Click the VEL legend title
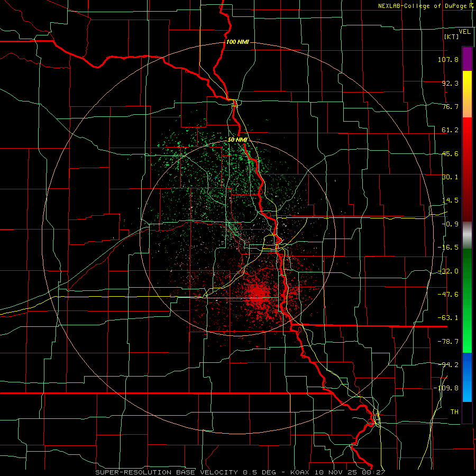 coord(465,32)
